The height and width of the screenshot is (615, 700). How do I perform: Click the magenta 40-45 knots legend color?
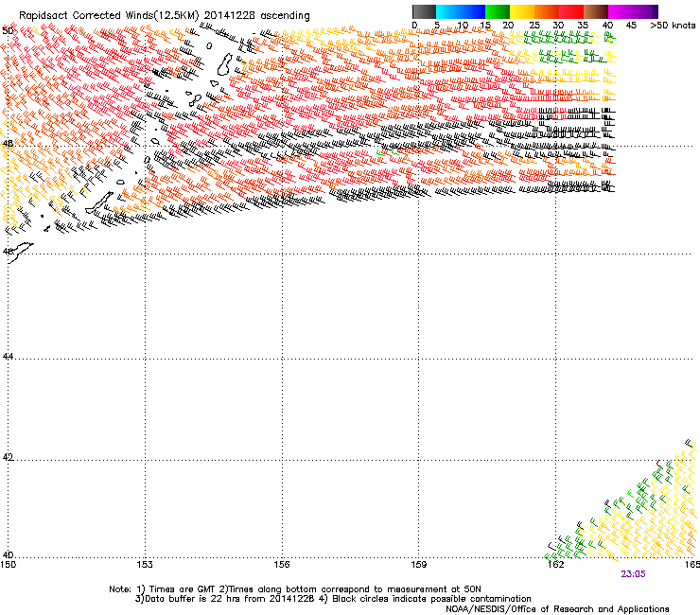tap(621, 11)
